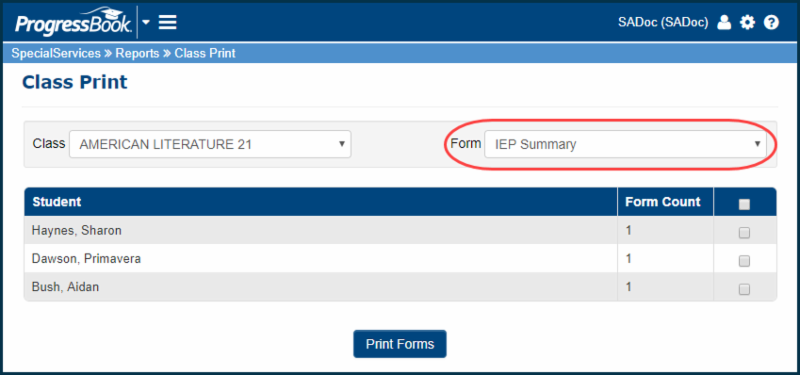Image resolution: width=800 pixels, height=375 pixels.
Task: Click the Form Count column header
Action: point(663,202)
